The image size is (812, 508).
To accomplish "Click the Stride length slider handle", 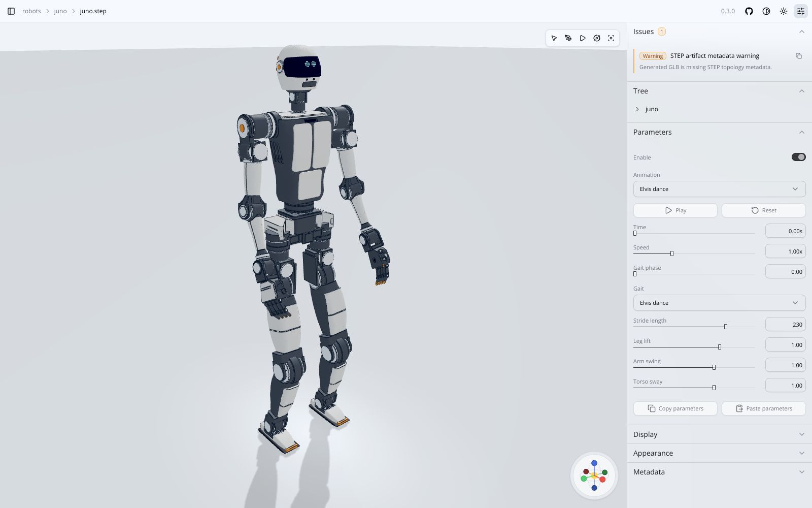I will [726, 327].
